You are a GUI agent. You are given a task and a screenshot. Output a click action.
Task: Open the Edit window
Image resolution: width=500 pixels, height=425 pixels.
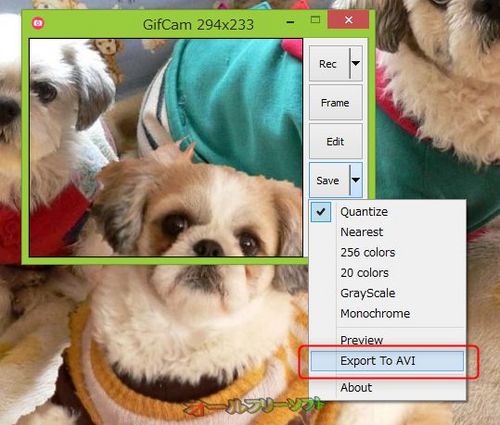[x=336, y=142]
